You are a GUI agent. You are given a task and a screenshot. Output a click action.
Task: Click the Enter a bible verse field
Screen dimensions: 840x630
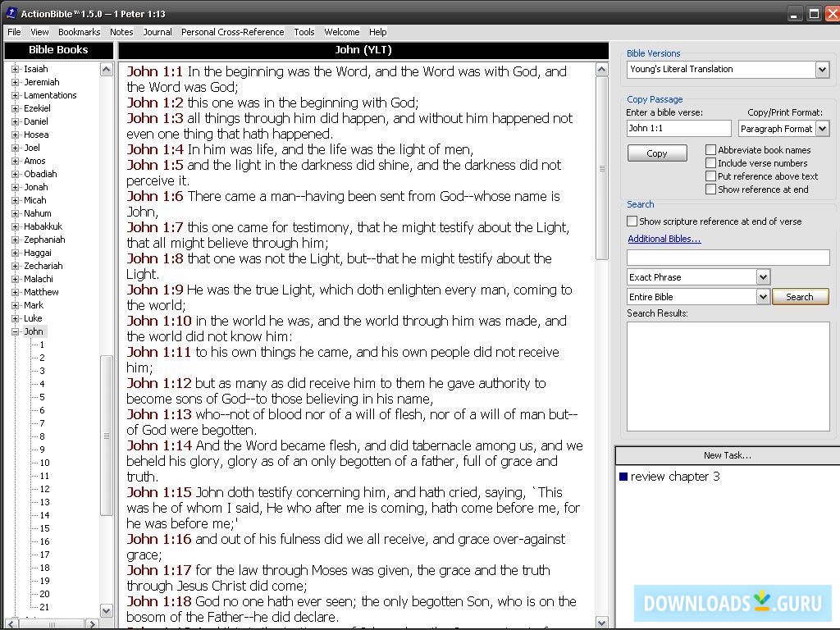click(678, 128)
